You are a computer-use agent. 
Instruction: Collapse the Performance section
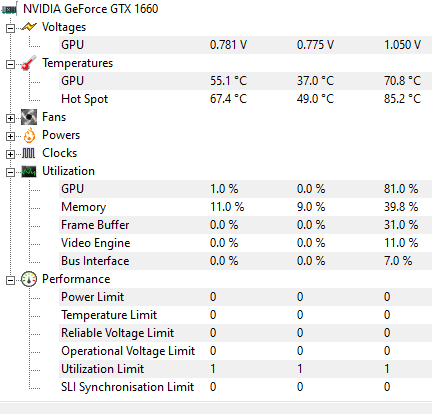[10, 280]
